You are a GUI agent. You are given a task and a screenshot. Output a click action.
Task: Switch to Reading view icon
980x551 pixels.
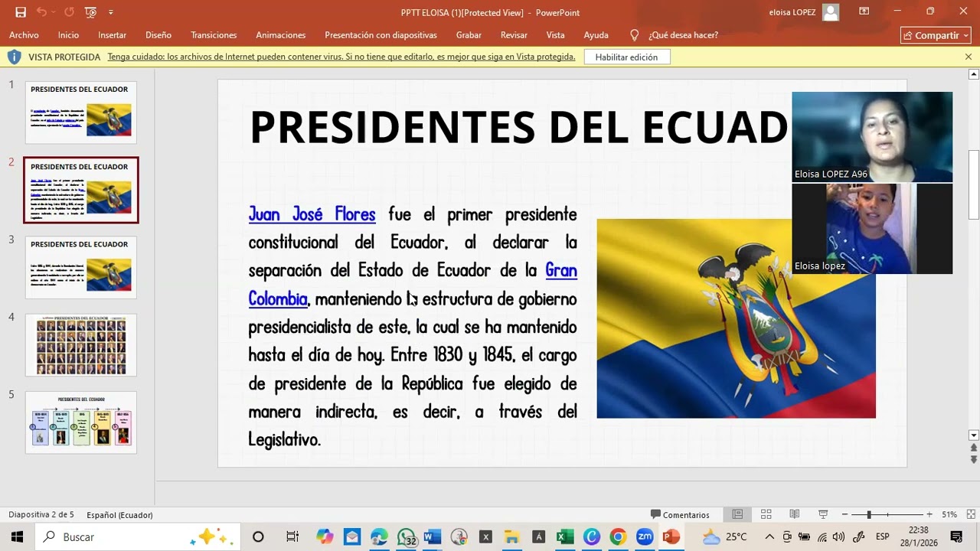pyautogui.click(x=795, y=515)
